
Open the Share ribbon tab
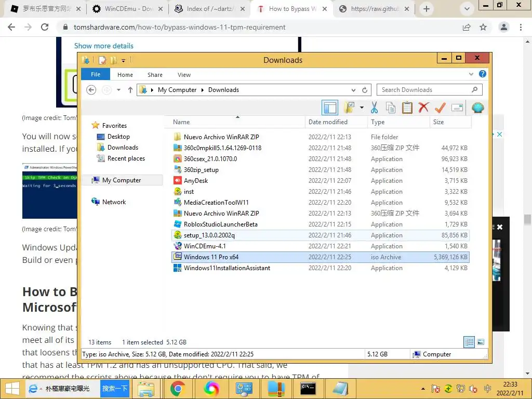pos(155,75)
